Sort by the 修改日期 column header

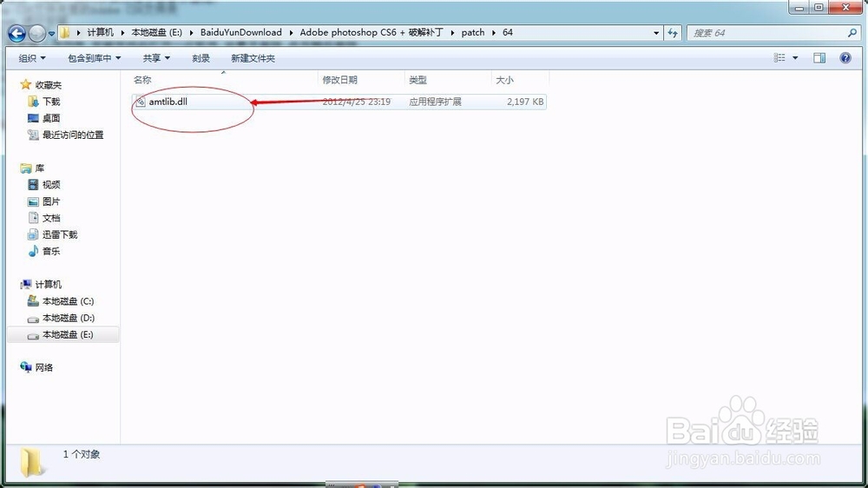click(x=340, y=80)
